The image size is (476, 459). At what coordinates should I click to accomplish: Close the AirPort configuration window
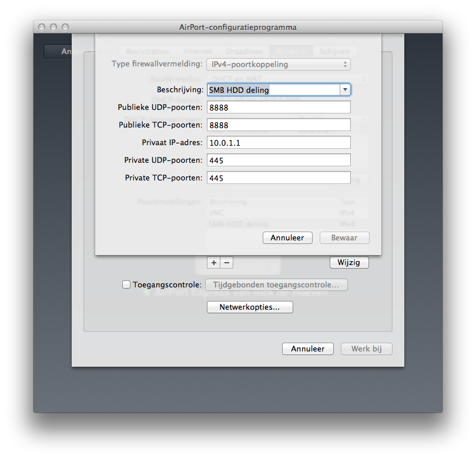[x=42, y=27]
